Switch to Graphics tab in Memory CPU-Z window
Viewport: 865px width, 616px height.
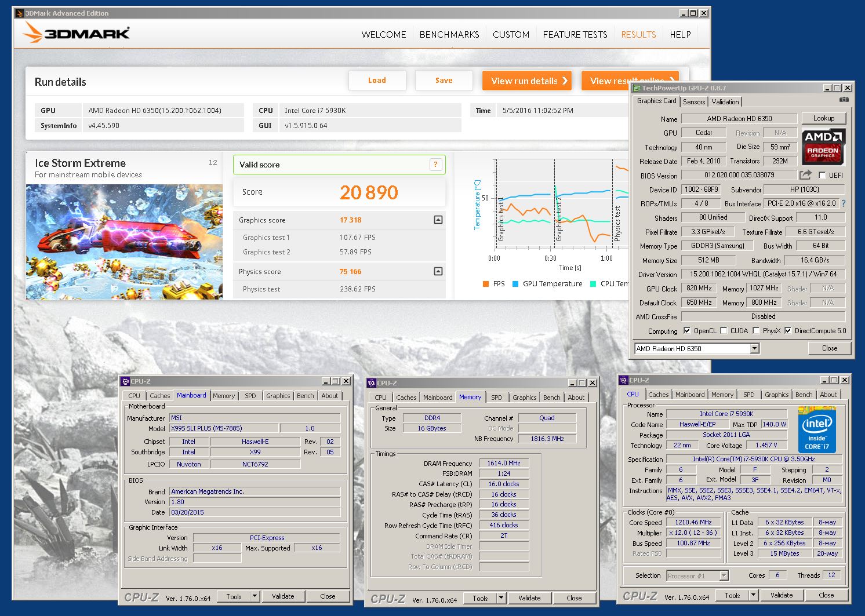pos(524,398)
